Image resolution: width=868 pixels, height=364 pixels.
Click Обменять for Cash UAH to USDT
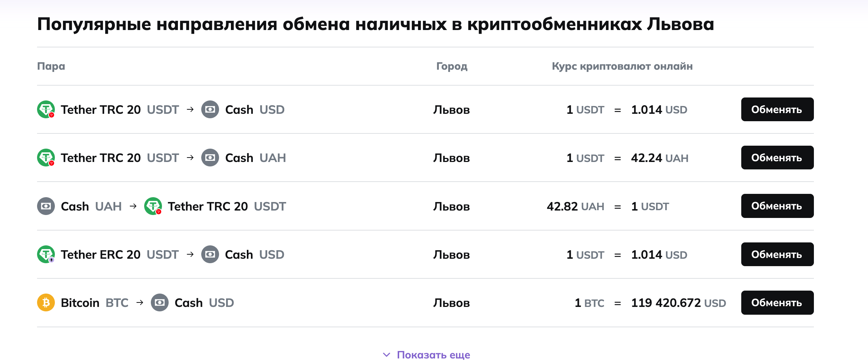pos(777,206)
